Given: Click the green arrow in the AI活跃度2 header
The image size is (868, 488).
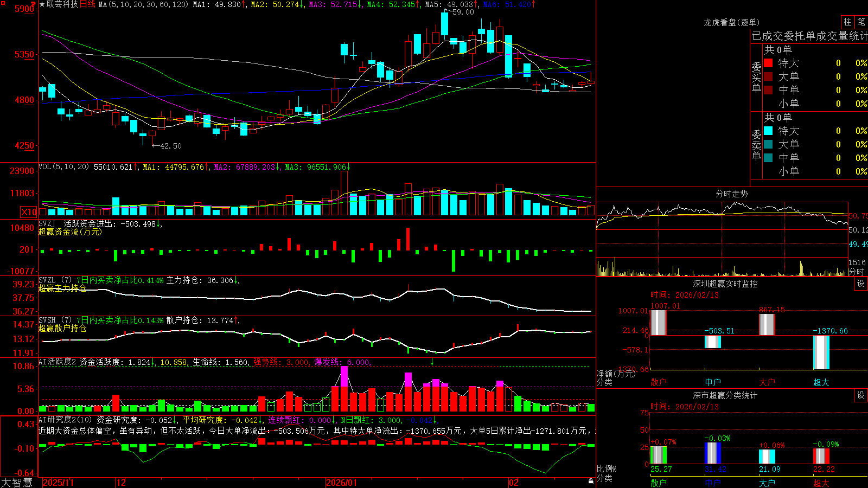Looking at the screenshot, I should click(x=432, y=362).
